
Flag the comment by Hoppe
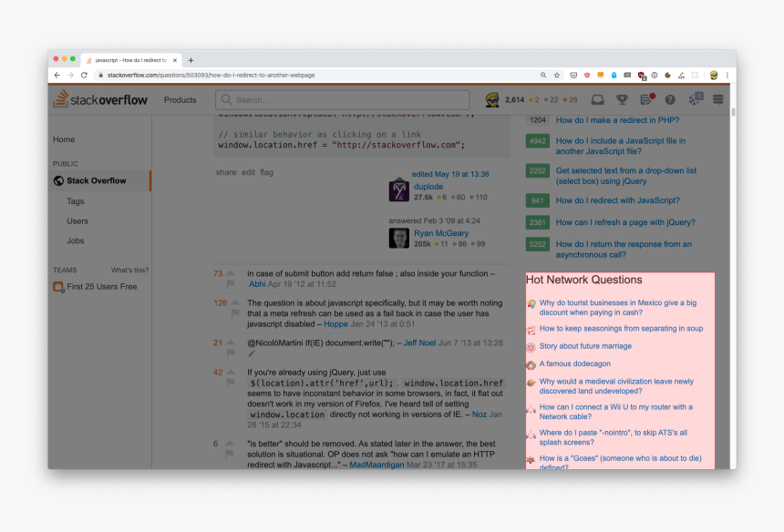(x=231, y=314)
